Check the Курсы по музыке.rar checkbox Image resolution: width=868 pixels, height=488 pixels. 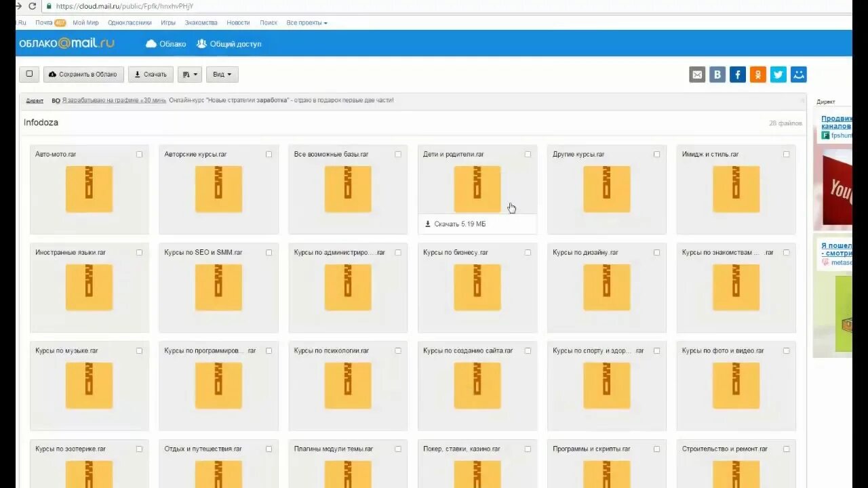[x=140, y=351]
